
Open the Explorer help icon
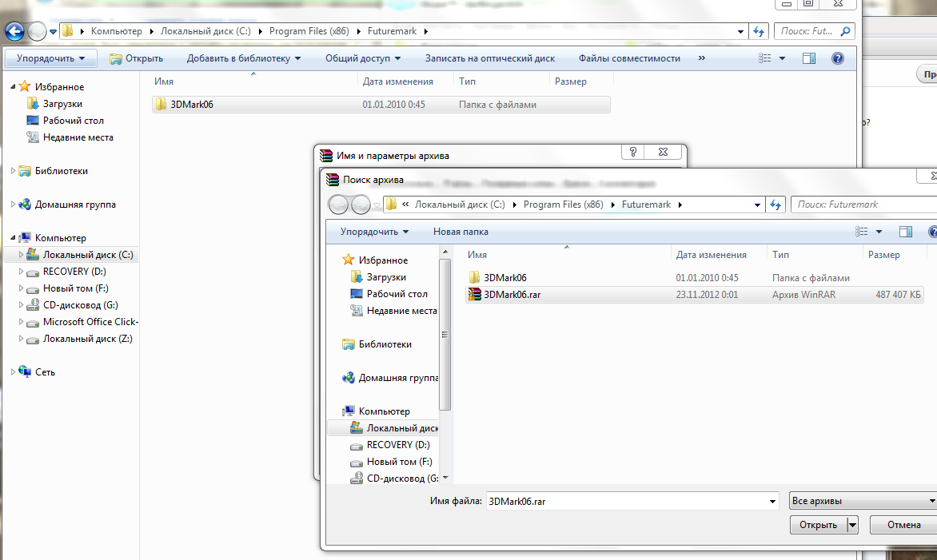coord(838,58)
